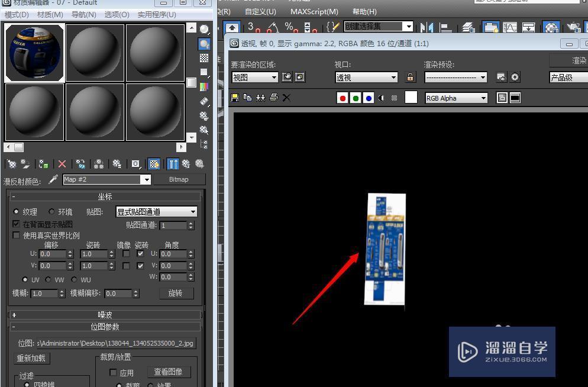Toggle show map in viewport
The image size is (588, 387).
click(x=154, y=164)
